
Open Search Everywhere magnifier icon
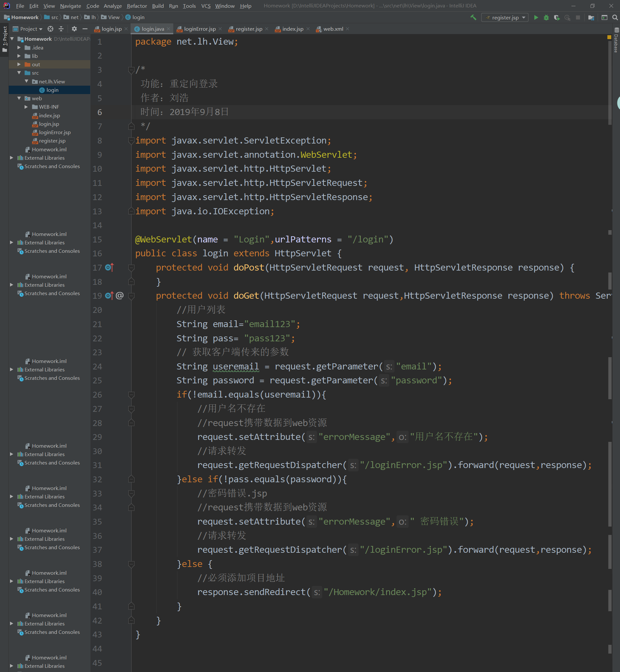(615, 17)
